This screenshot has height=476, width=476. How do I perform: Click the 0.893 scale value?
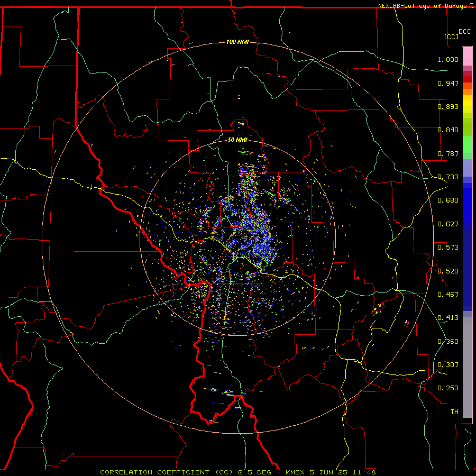pyautogui.click(x=448, y=106)
